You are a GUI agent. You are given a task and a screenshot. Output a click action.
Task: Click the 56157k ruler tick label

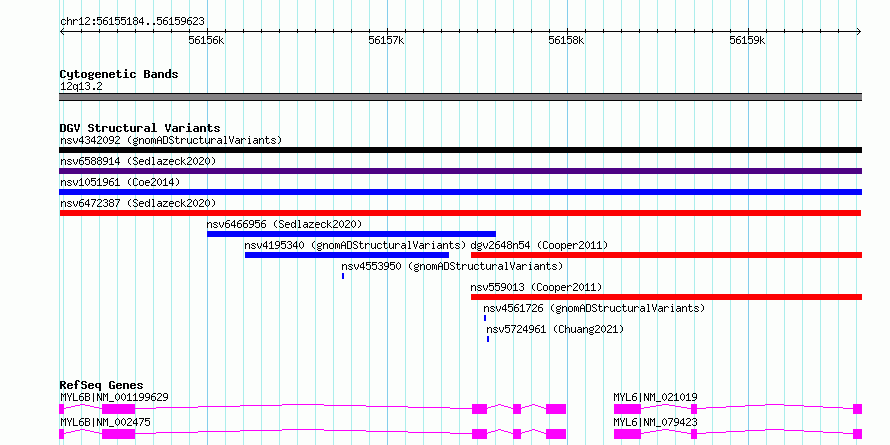point(387,40)
